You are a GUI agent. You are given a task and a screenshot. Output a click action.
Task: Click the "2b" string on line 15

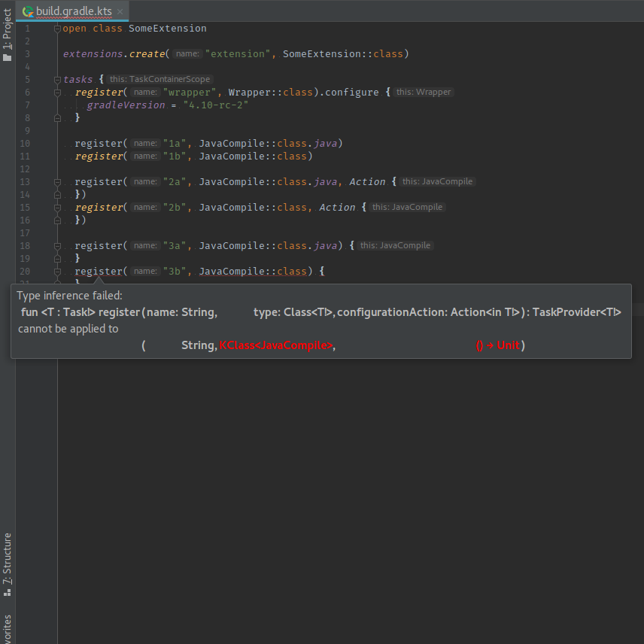175,207
